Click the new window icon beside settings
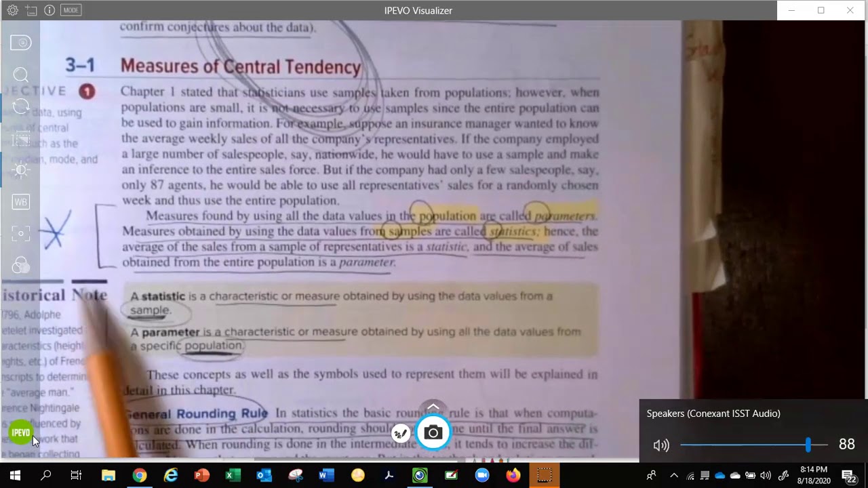 [31, 10]
